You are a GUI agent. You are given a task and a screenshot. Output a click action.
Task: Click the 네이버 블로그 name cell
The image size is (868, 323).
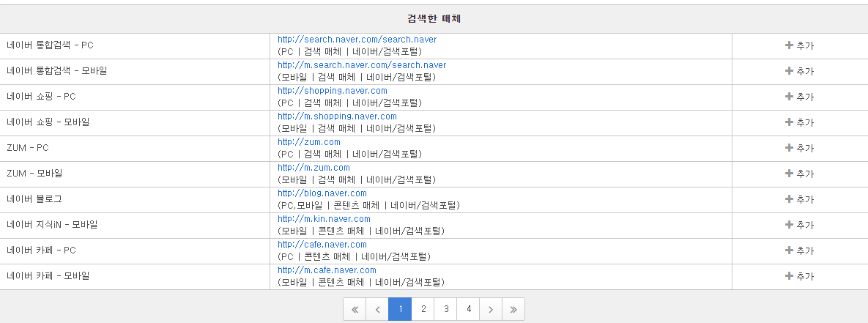coord(135,199)
